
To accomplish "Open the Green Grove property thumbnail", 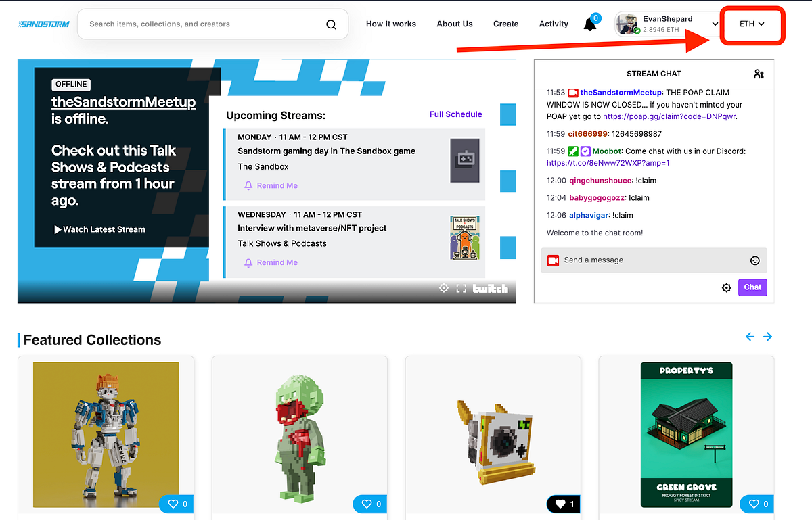I will [686, 435].
